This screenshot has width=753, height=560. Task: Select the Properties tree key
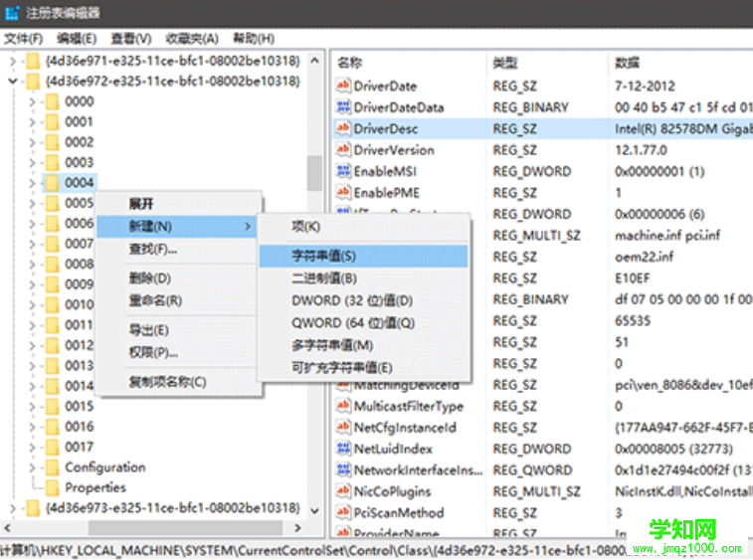(x=95, y=487)
